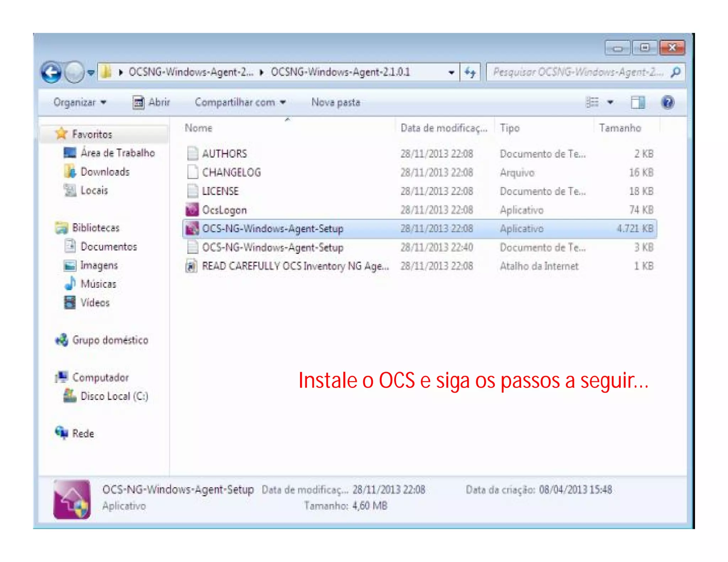Click the OcsLogon file name

tap(224, 210)
